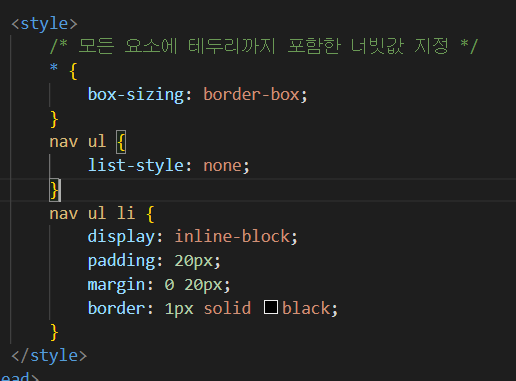
Task: Select the 'list-style' property name
Action: coord(135,166)
